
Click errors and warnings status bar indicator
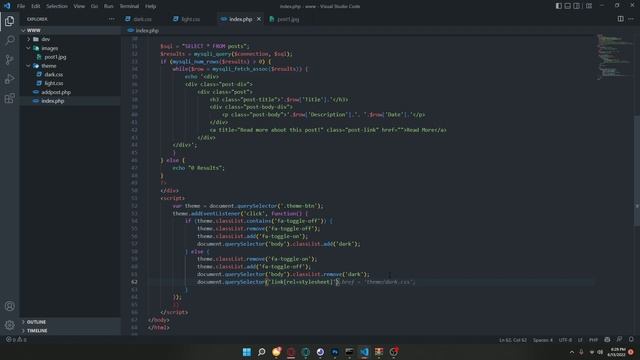point(16,340)
